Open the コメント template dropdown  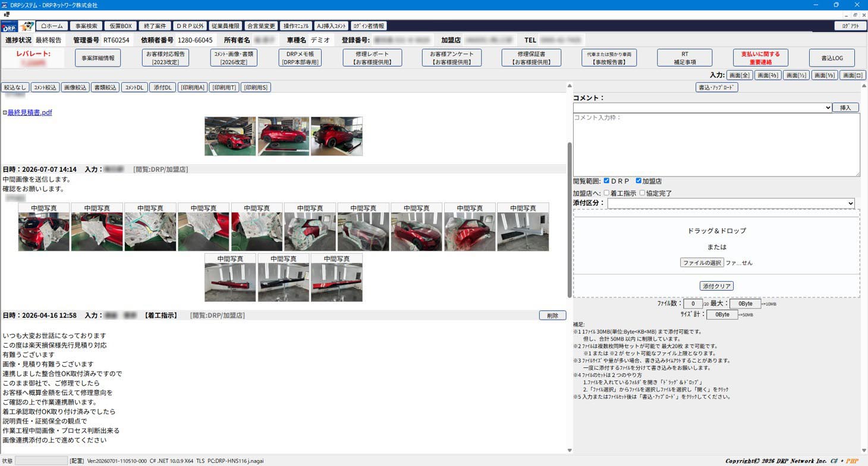(702, 108)
